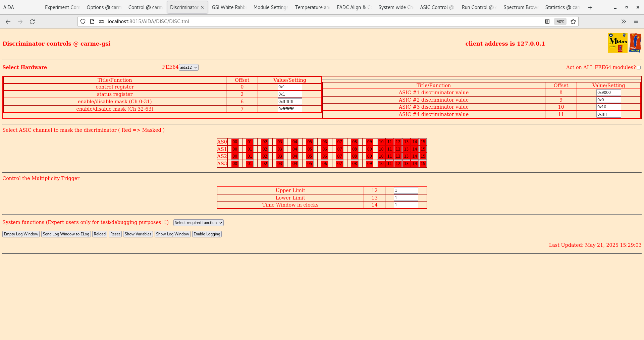Toggle AS3 channel 15 discriminator mask
The height and width of the screenshot is (340, 644).
[x=423, y=164]
